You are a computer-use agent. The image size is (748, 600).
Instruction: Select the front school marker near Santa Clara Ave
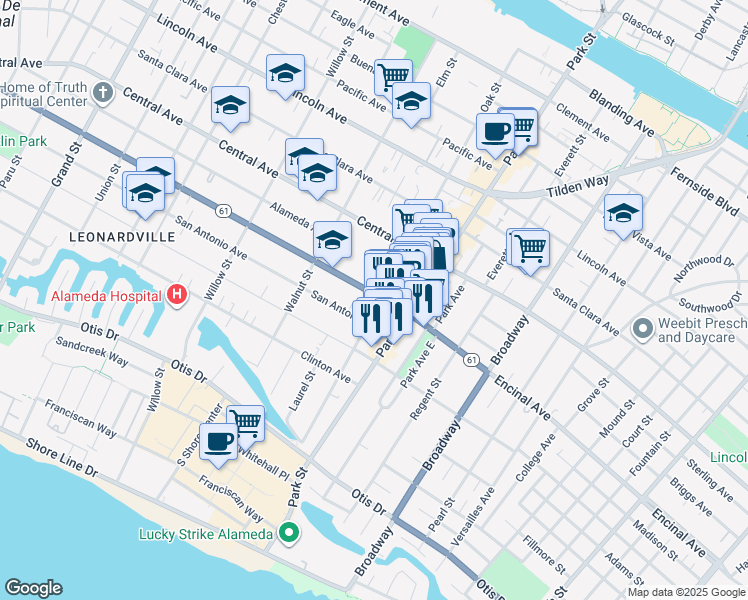coord(317,175)
